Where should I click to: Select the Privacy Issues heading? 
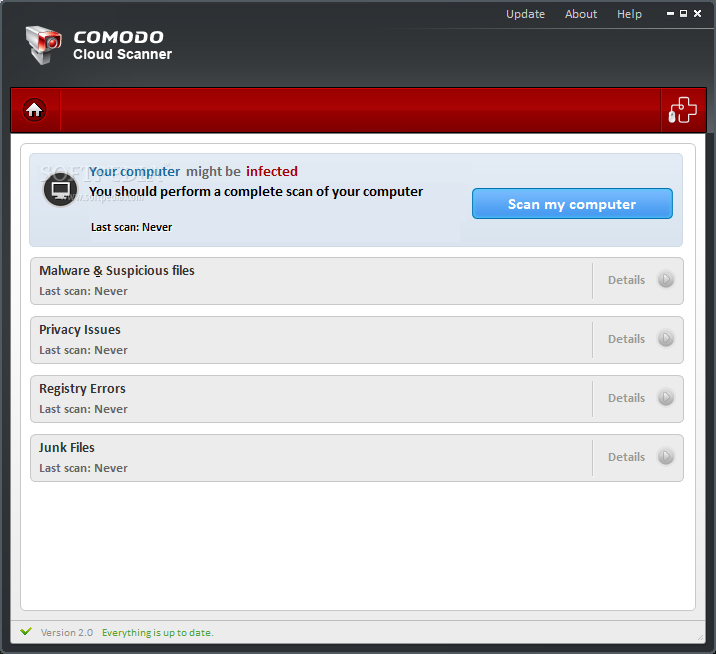click(80, 330)
